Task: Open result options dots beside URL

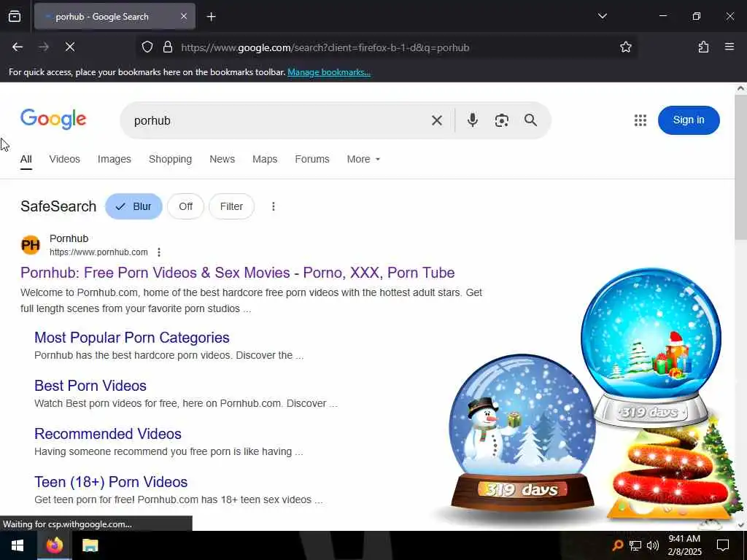Action: click(159, 252)
